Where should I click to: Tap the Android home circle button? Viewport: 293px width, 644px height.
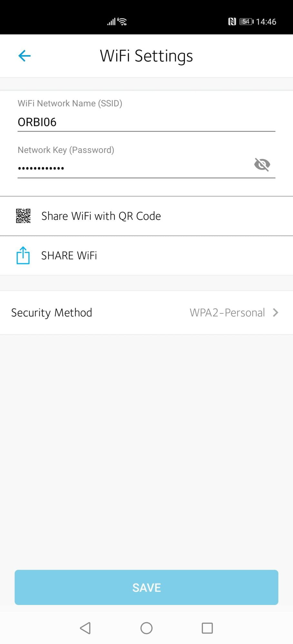(146, 628)
